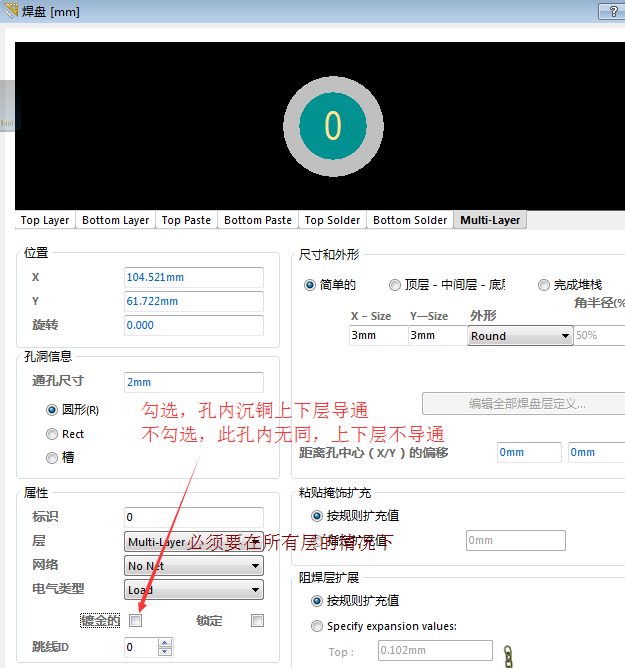
Task: Open the Bottom Solder tab
Action: pos(410,220)
